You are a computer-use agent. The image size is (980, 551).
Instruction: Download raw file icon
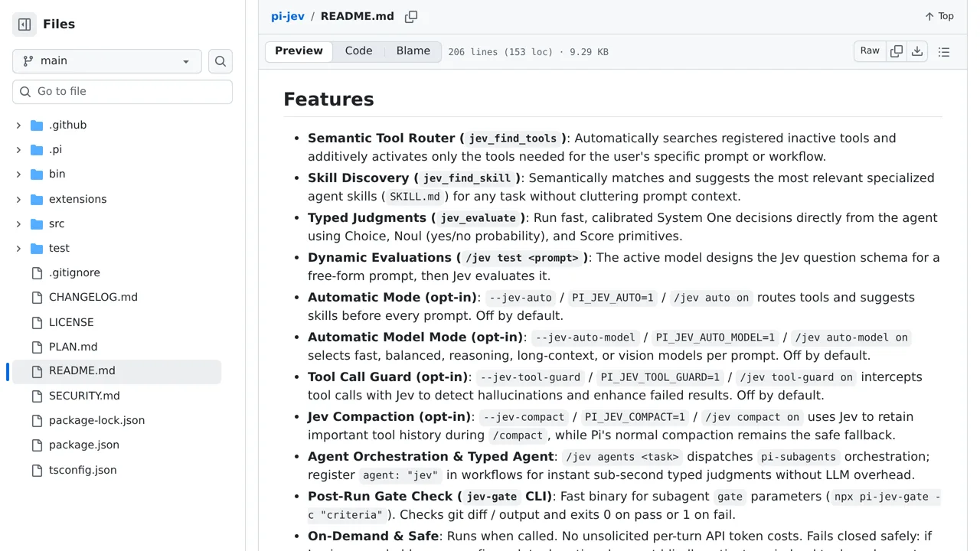pos(917,51)
